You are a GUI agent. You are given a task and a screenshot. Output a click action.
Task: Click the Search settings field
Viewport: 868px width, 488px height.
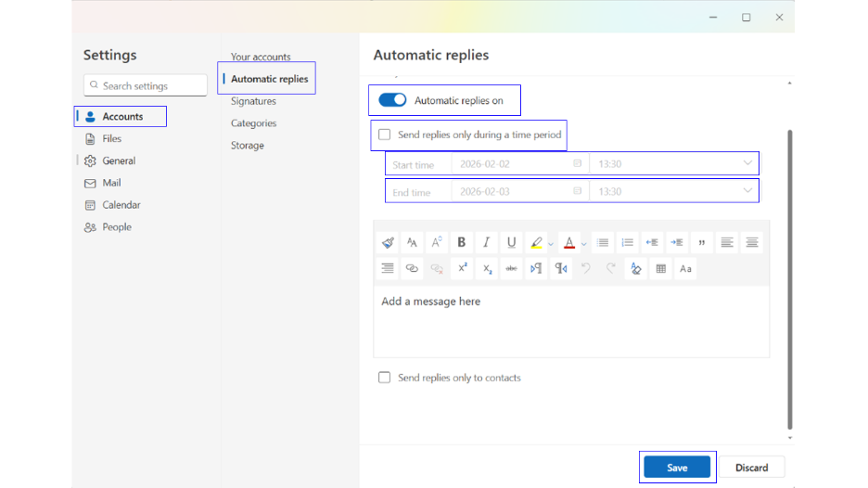(146, 85)
